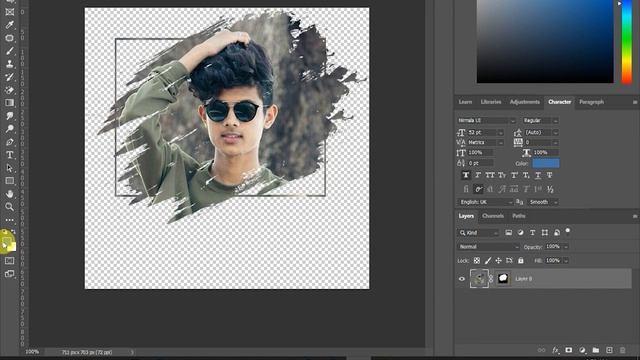Image resolution: width=640 pixels, height=360 pixels.
Task: Lock image pixels with the brush lock icon
Action: [x=488, y=260]
